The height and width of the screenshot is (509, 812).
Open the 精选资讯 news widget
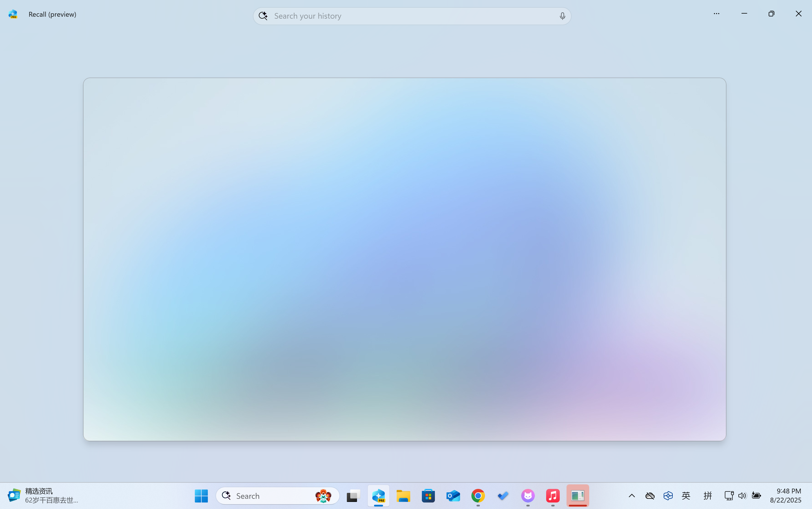[x=43, y=495]
